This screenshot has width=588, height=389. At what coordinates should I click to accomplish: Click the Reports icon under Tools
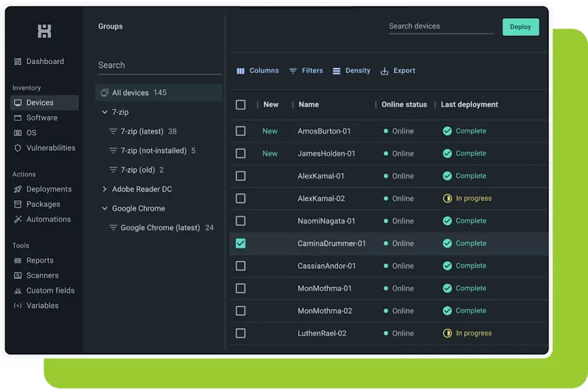[18, 260]
